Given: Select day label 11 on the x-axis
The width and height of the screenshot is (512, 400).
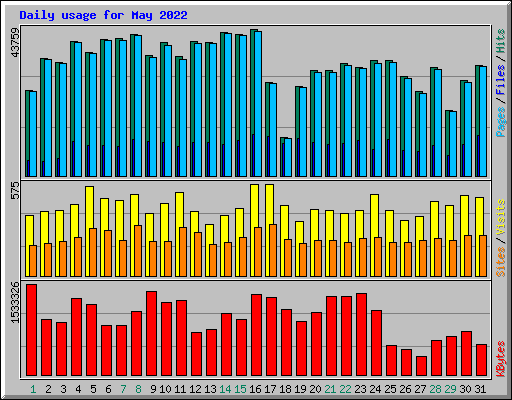Looking at the screenshot, I should (x=180, y=389).
